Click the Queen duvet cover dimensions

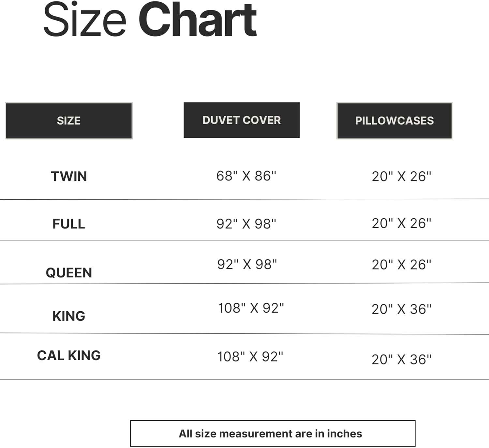pos(247,264)
